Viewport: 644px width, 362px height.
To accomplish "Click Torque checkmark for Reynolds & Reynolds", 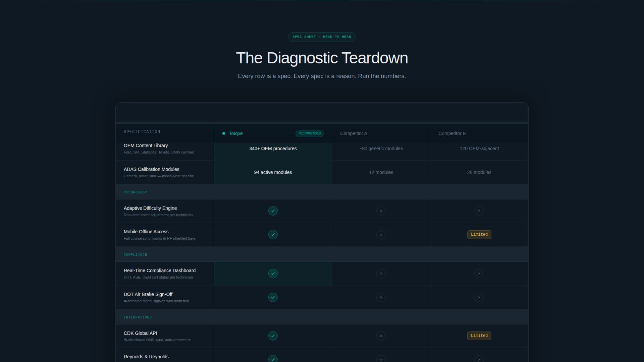I will tap(273, 359).
